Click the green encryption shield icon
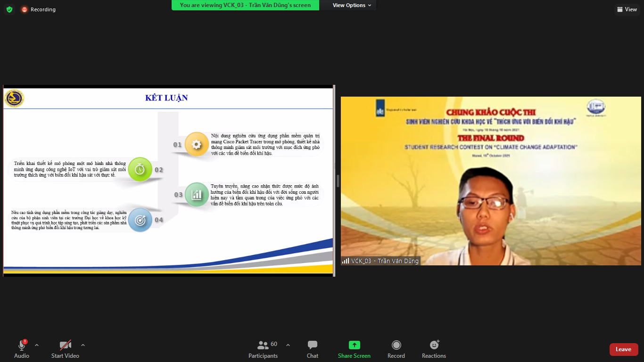This screenshot has height=362, width=644. (9, 9)
